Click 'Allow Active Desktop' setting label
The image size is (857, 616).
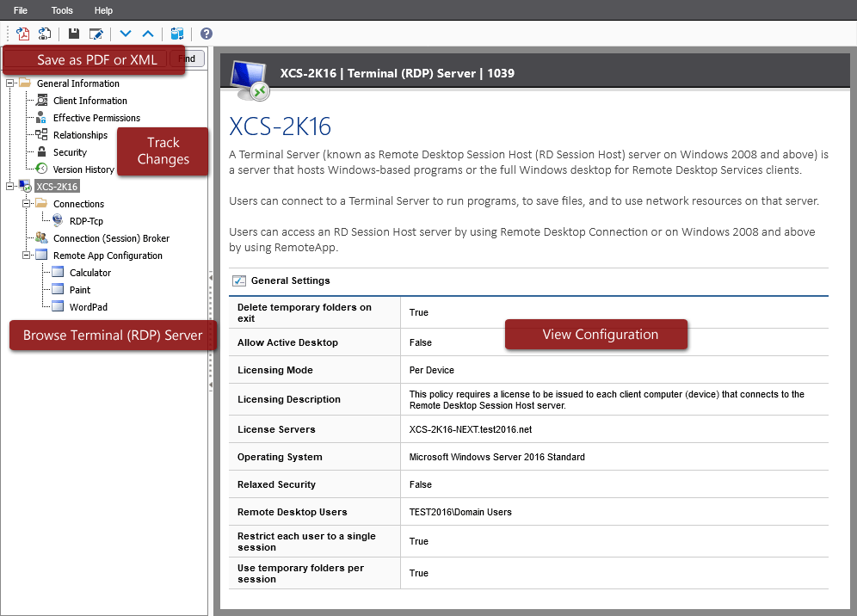coord(287,342)
